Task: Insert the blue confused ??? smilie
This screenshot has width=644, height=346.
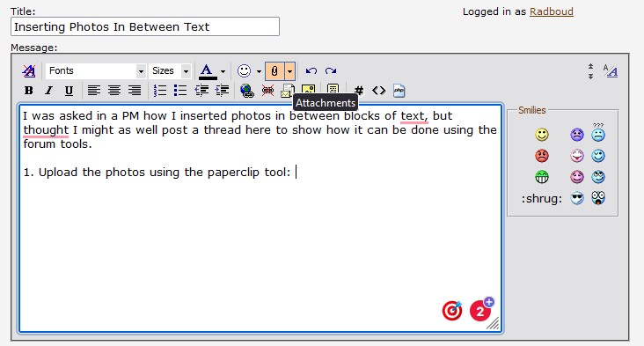Action: 598,132
